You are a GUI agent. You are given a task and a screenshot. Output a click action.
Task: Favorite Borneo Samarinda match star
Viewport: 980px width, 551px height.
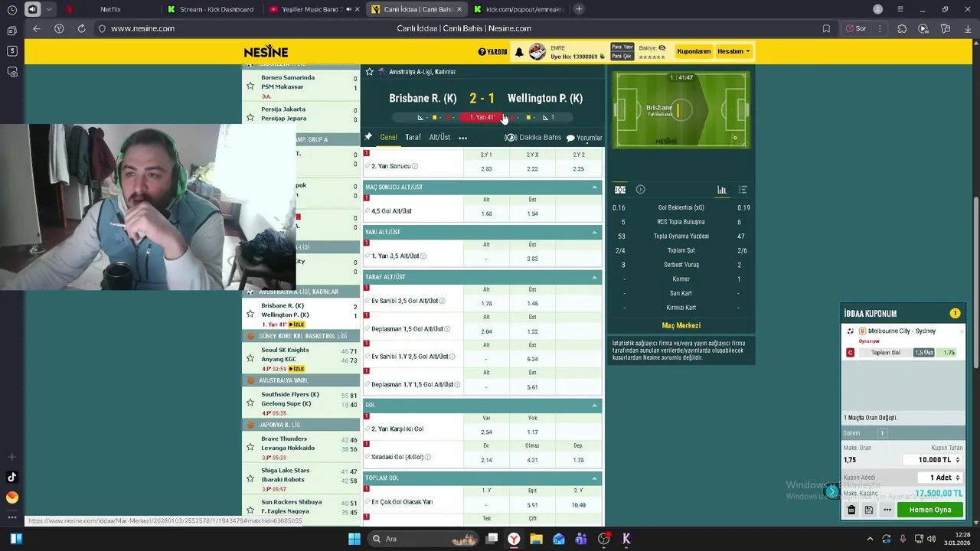click(250, 86)
